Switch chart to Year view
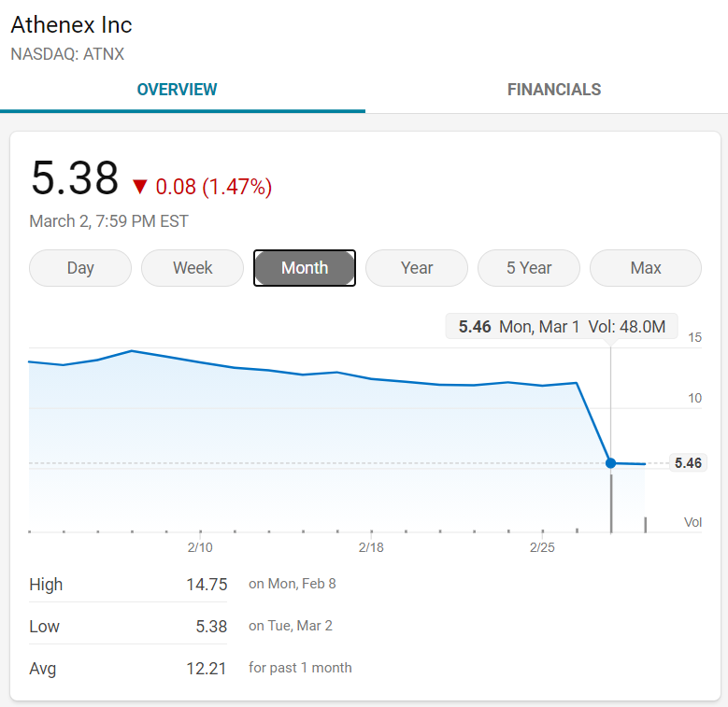728x707 pixels. click(x=417, y=268)
